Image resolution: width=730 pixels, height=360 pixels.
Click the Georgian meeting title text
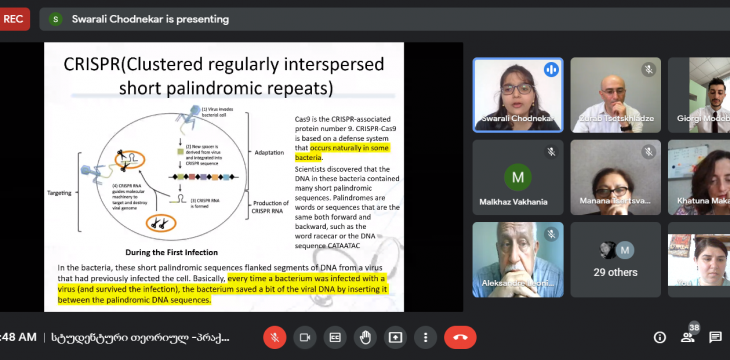(x=140, y=338)
